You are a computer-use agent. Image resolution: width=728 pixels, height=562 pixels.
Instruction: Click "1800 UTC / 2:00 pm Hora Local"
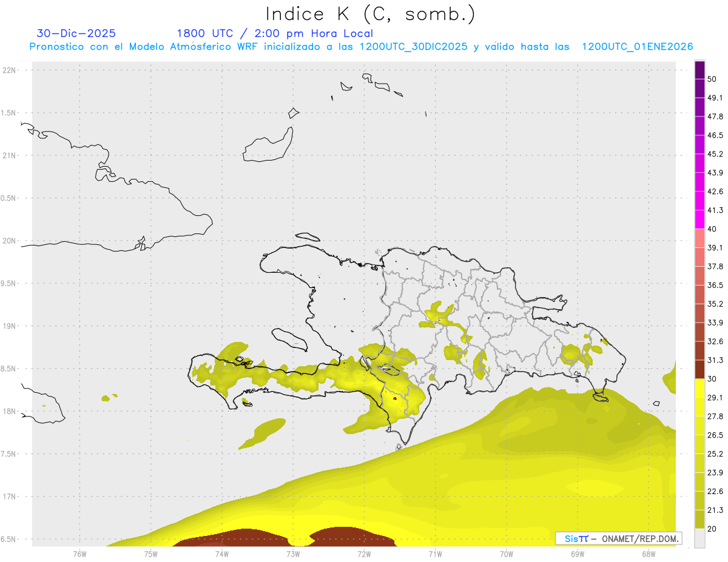click(275, 33)
